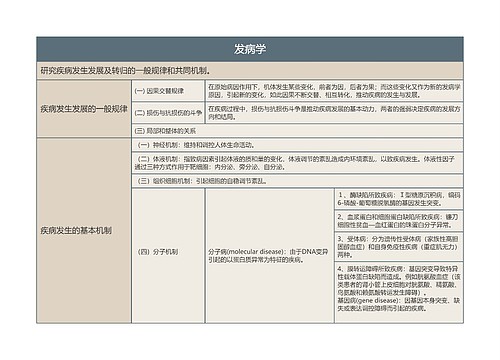Image resolution: width=500 pixels, height=360 pixels.
Task: Click the description starting with 在原始病因作用下
Action: [334, 91]
